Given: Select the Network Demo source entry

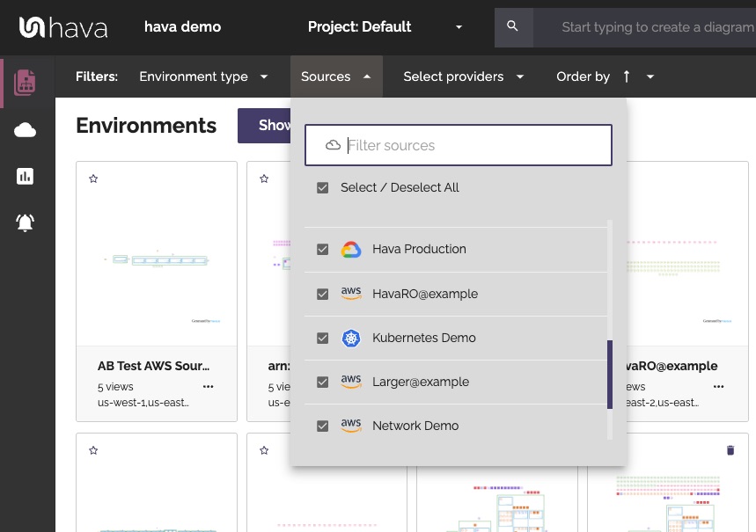Looking at the screenshot, I should pos(415,426).
